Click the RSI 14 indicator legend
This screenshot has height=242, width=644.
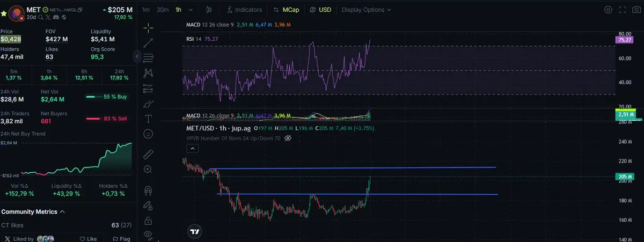(x=202, y=39)
